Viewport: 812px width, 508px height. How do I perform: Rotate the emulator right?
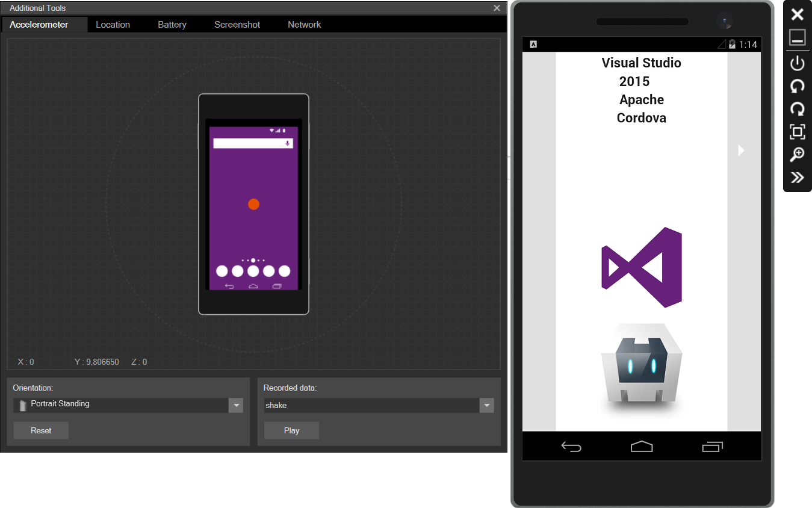tap(797, 109)
